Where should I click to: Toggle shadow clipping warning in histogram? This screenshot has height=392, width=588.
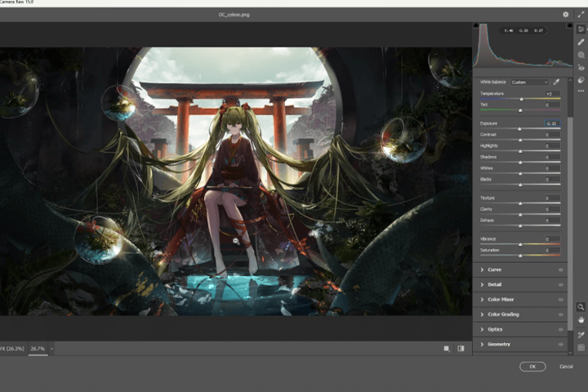tap(476, 25)
